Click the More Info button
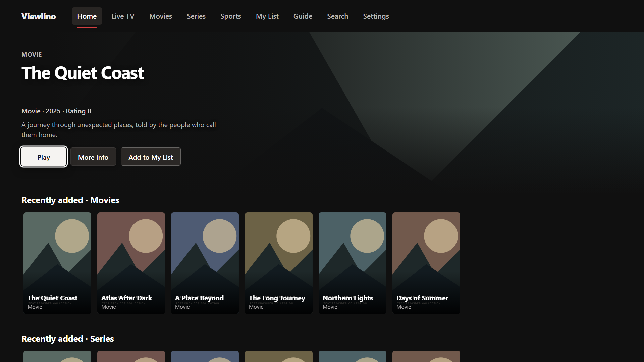 point(93,157)
